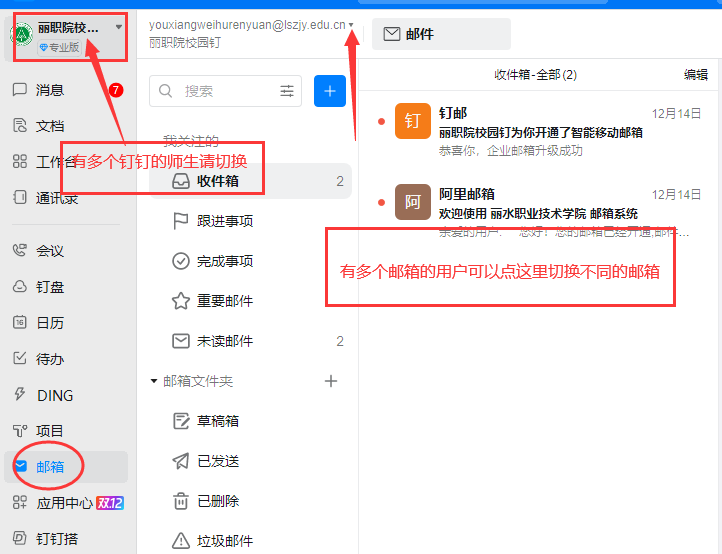Expand the organization switcher dropdown arrow
722x554 pixels.
119,27
